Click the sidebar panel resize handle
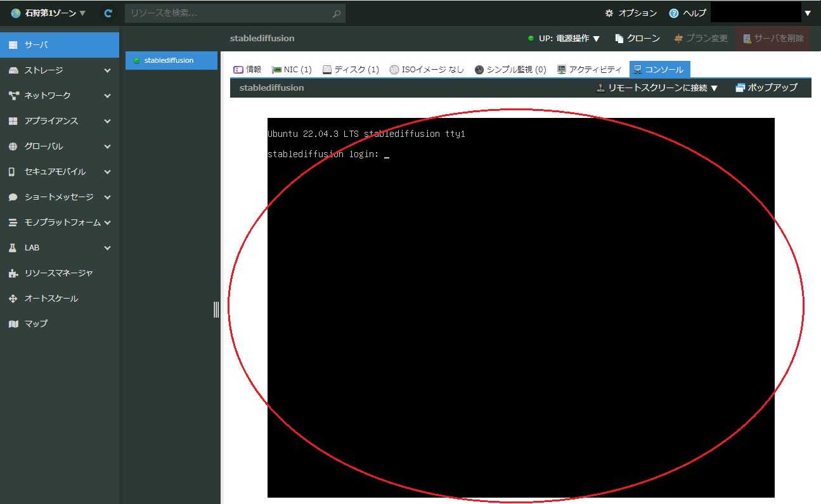Image resolution: width=821 pixels, height=504 pixels. tap(216, 309)
